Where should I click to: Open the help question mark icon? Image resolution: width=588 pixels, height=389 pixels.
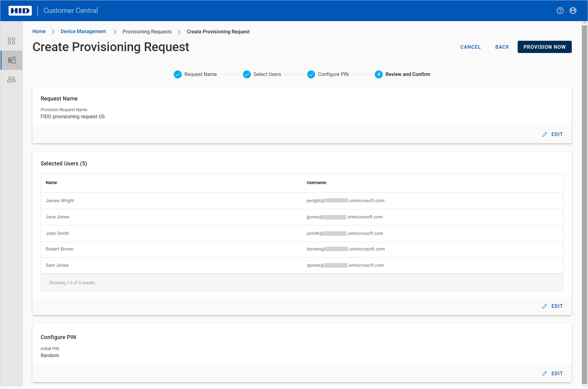point(560,11)
